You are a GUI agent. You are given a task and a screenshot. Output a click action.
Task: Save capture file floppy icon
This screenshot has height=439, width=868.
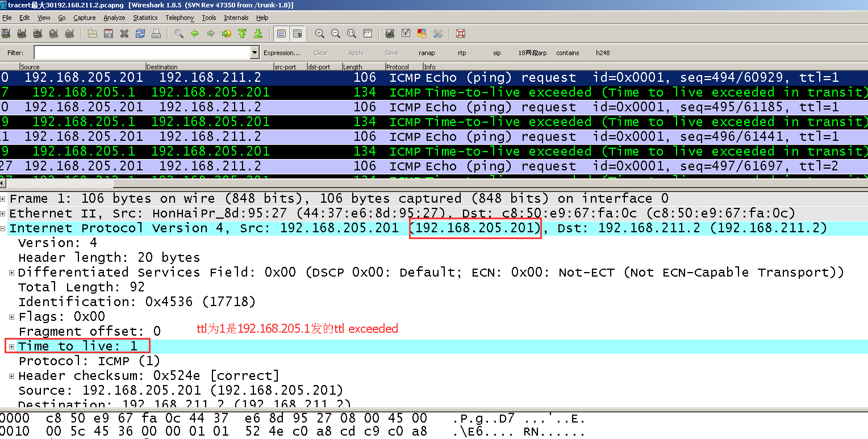108,34
